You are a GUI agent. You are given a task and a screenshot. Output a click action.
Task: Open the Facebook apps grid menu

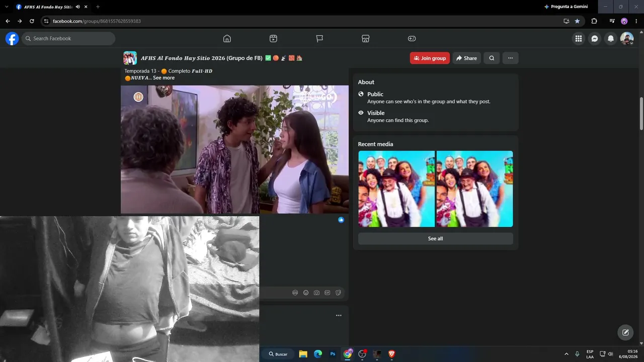(579, 39)
